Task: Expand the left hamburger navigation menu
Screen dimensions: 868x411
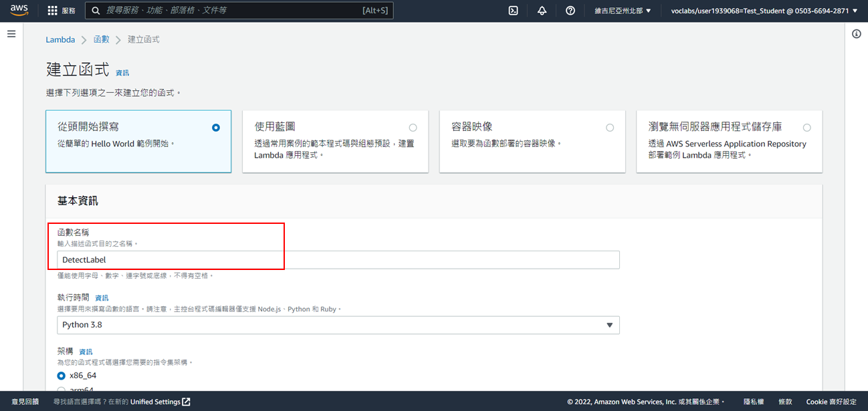Action: click(x=11, y=33)
